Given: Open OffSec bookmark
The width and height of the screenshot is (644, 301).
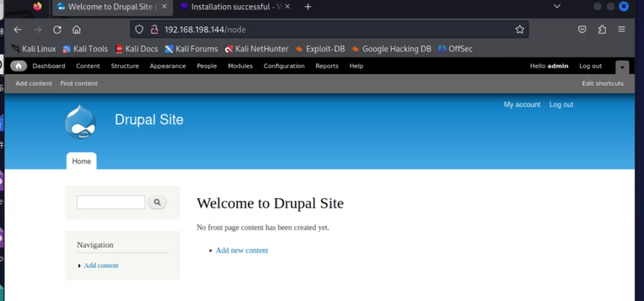Looking at the screenshot, I should pos(455,49).
